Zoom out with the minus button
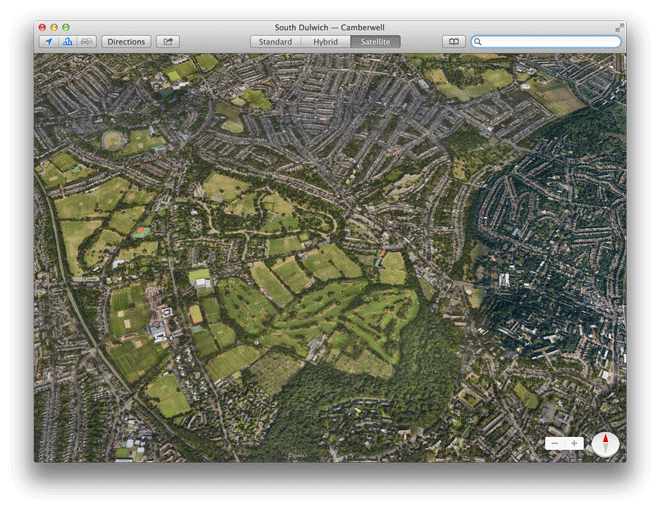 555,443
